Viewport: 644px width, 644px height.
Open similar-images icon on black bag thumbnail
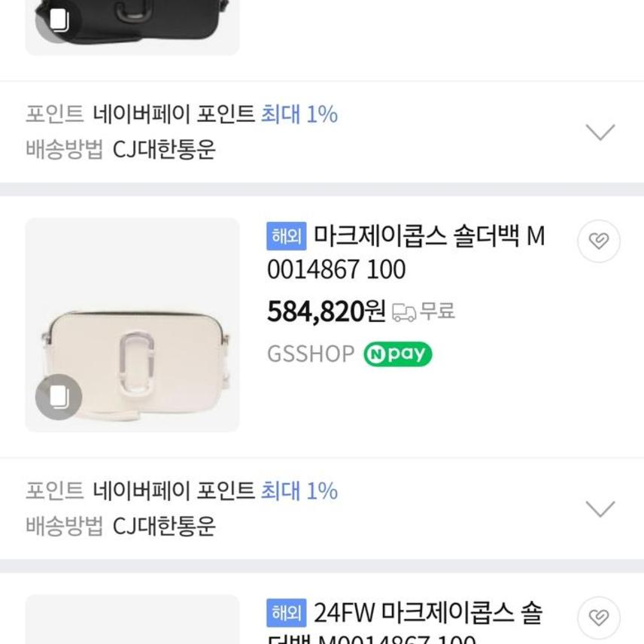[x=59, y=19]
